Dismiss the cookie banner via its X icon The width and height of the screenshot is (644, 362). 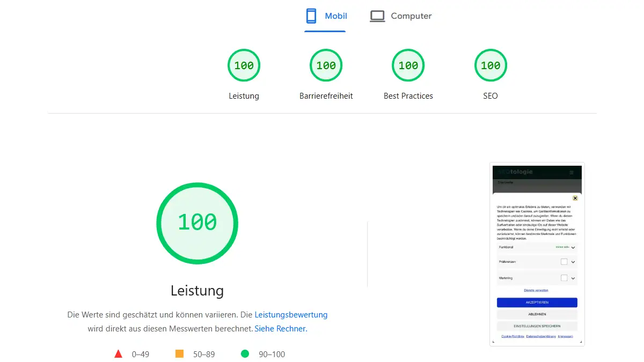575,198
